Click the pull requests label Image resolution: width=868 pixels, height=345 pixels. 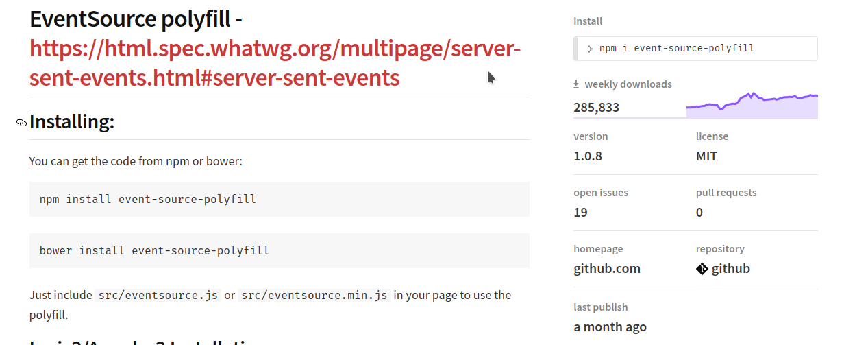(x=726, y=193)
